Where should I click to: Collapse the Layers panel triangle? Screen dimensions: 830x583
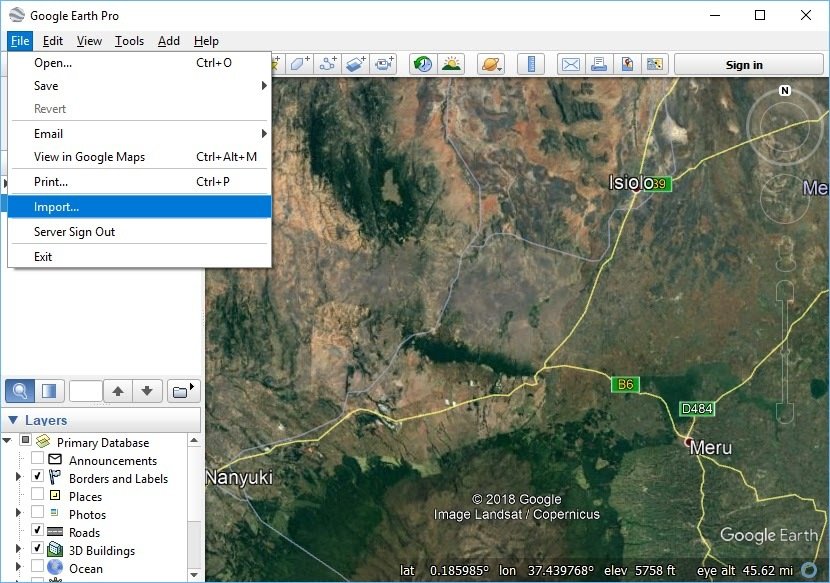(13, 420)
